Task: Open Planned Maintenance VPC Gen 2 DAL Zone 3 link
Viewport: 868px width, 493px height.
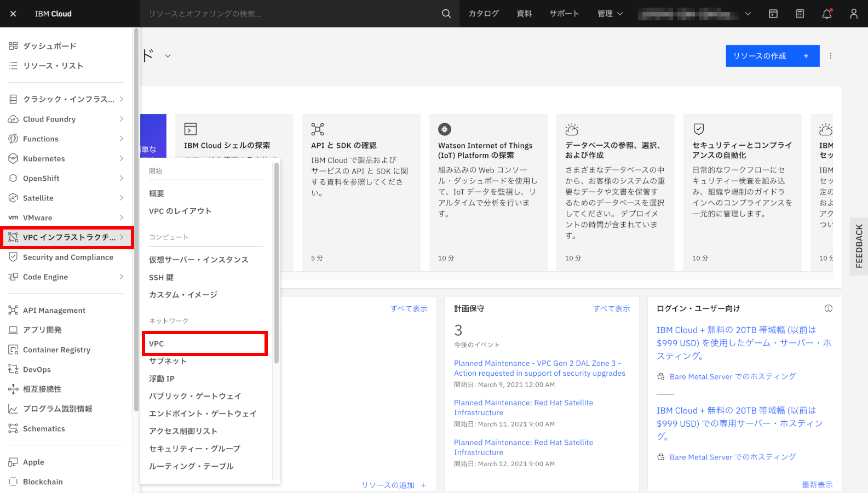Action: pos(539,368)
